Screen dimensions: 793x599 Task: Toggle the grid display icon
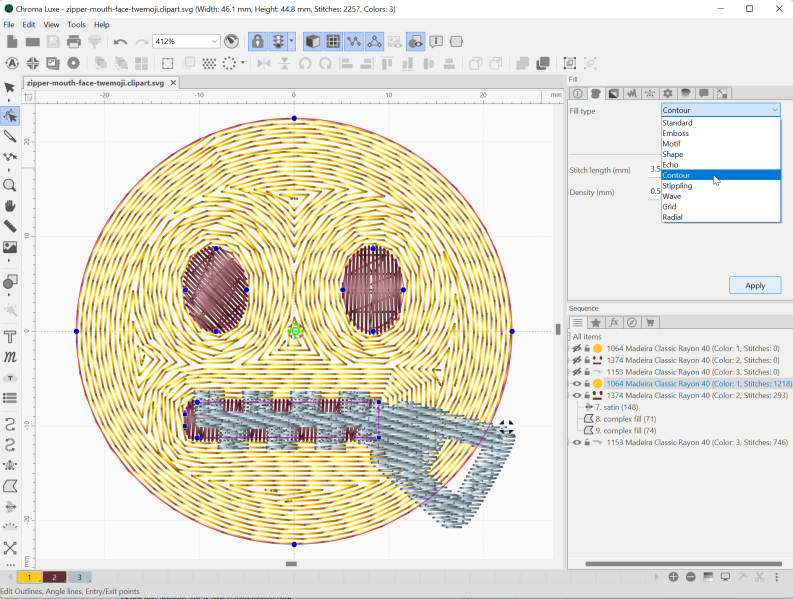tap(333, 41)
